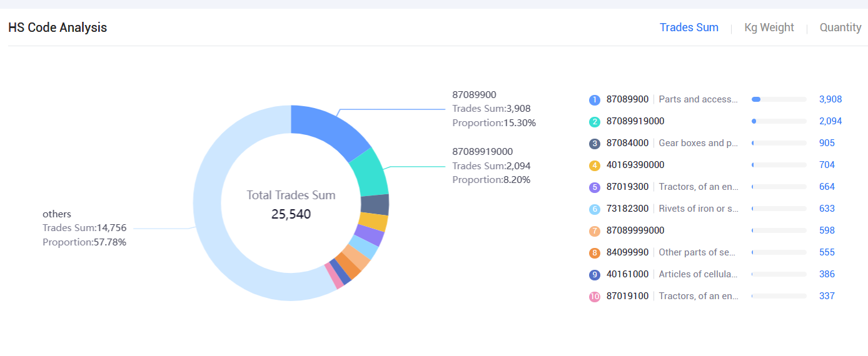
Task: Click rank 7 badge for 87089999000
Action: pos(595,231)
